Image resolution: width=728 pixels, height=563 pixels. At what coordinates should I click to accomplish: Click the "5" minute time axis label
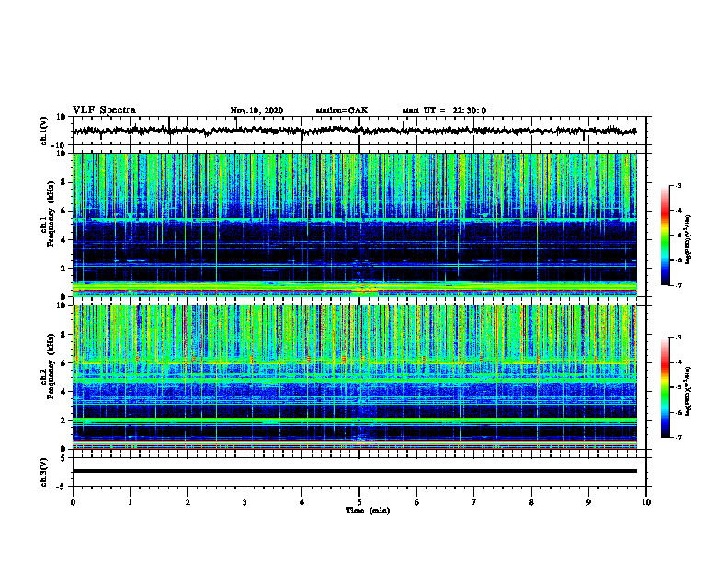click(x=359, y=502)
